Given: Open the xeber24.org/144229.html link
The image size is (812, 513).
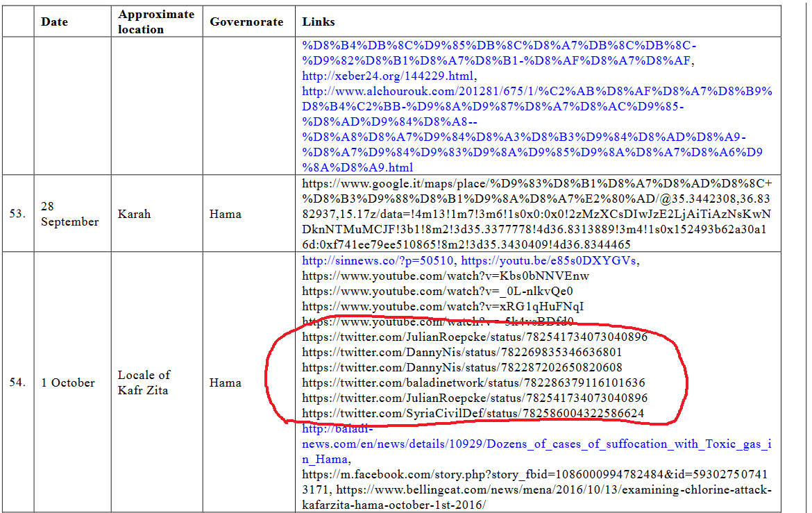Looking at the screenshot, I should (x=388, y=76).
